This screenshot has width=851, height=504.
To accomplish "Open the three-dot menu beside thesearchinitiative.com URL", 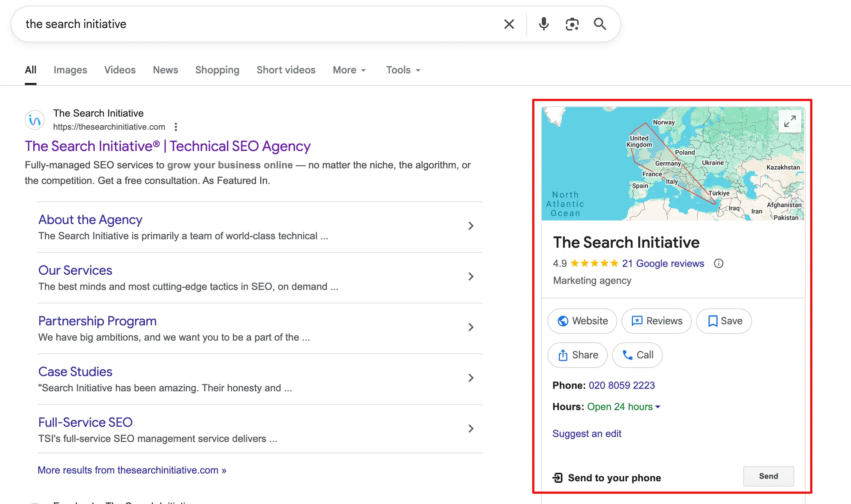I will [176, 127].
